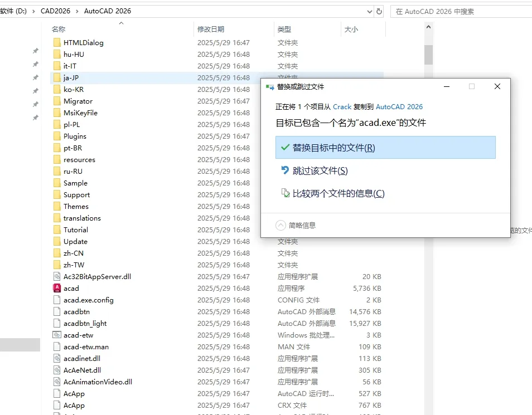The width and height of the screenshot is (532, 415).
Task: Select the zh-TW folder icon
Action: (x=57, y=265)
